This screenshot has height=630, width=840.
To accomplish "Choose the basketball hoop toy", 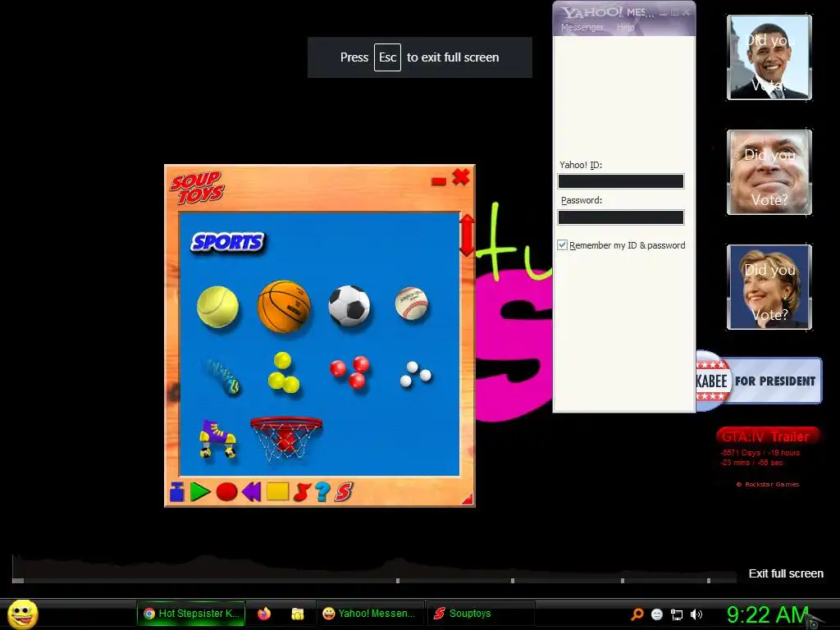I will 286,438.
